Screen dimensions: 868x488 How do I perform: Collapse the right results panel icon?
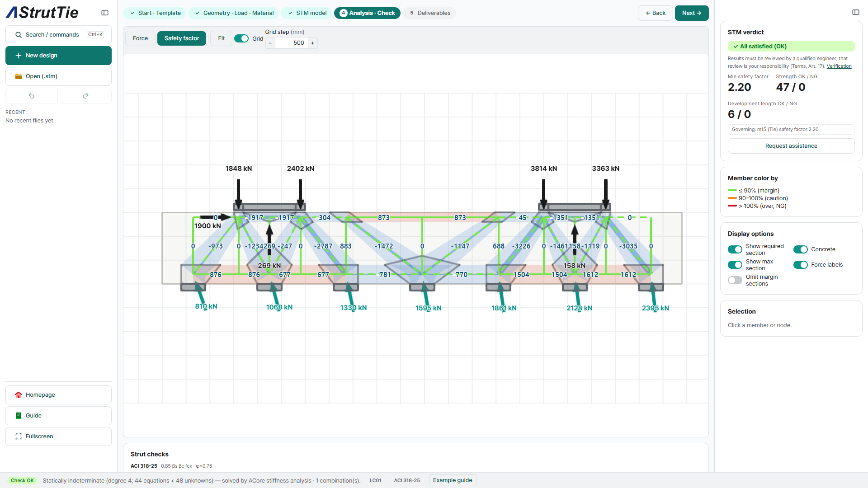click(856, 12)
